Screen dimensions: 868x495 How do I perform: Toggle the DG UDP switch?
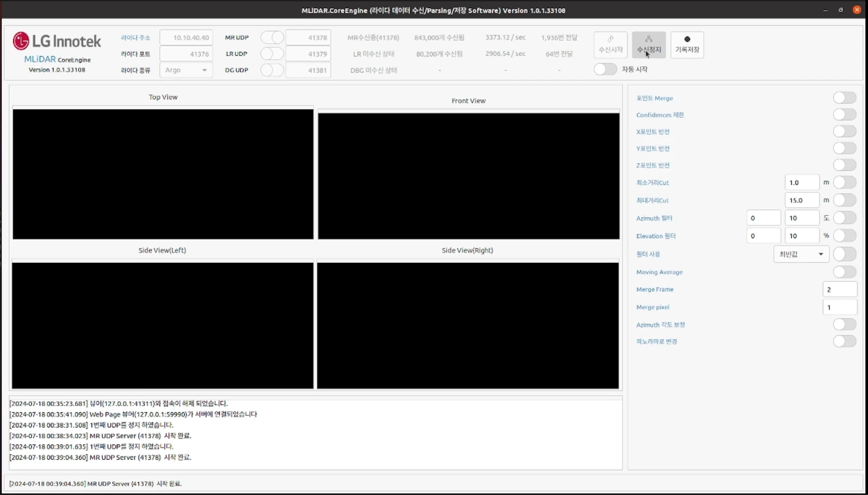point(272,70)
